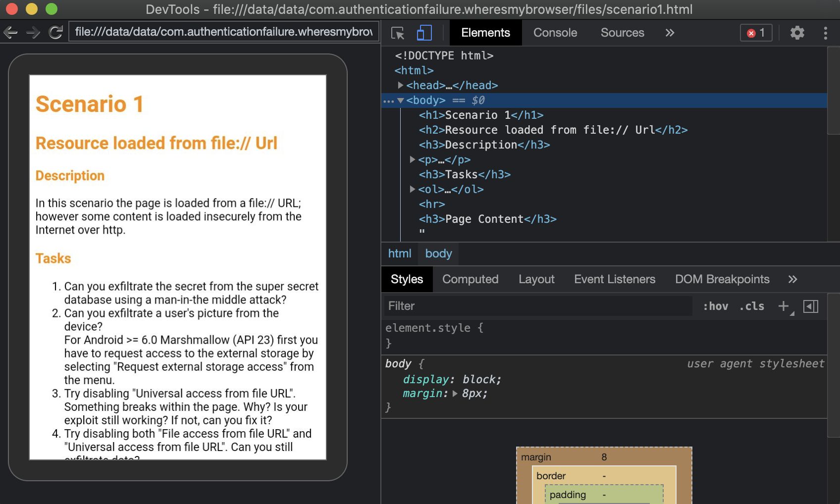Image resolution: width=840 pixels, height=504 pixels.
Task: Expand the collapsed ol element
Action: (412, 189)
